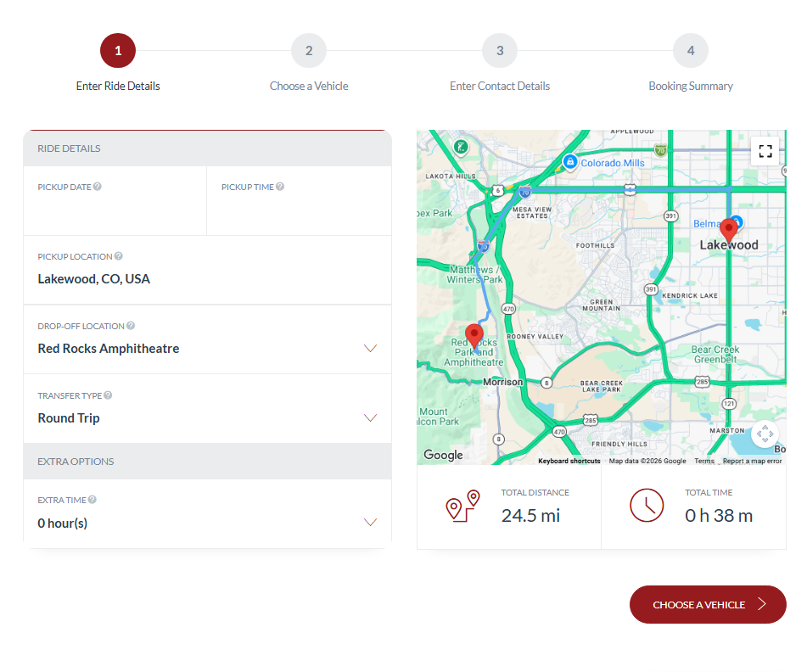Image resolution: width=807 pixels, height=672 pixels.
Task: Click the Red Rocks red map pin
Action: point(474,336)
